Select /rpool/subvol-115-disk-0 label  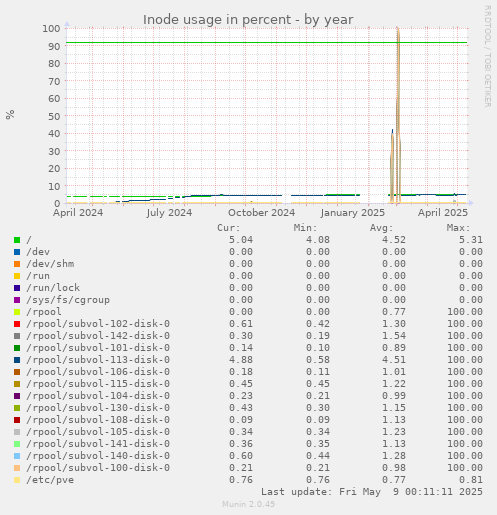pos(98,384)
